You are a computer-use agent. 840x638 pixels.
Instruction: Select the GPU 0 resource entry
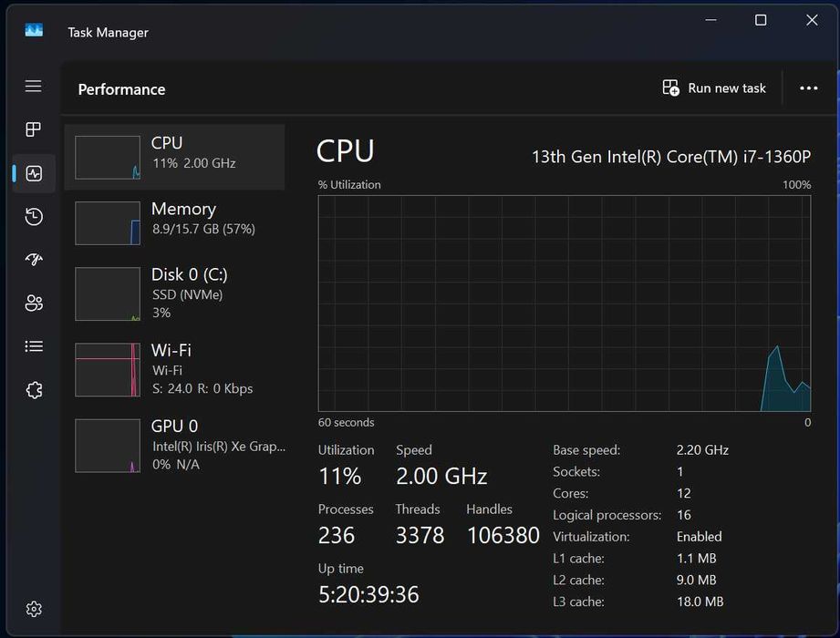(x=174, y=446)
